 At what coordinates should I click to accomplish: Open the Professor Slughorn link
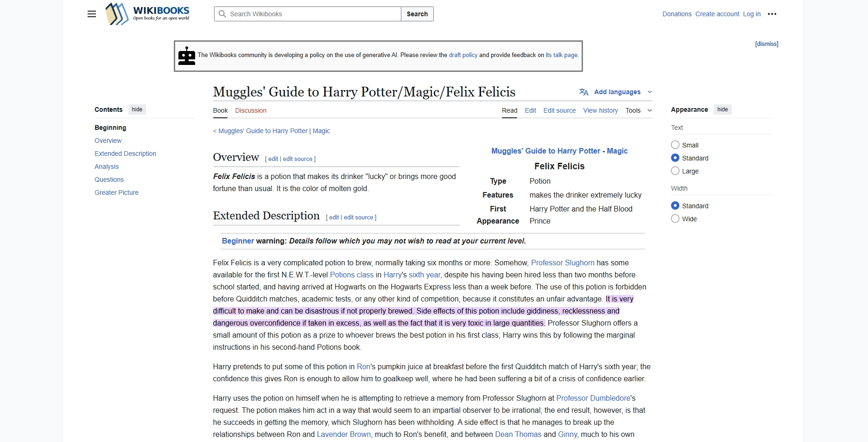pos(563,263)
